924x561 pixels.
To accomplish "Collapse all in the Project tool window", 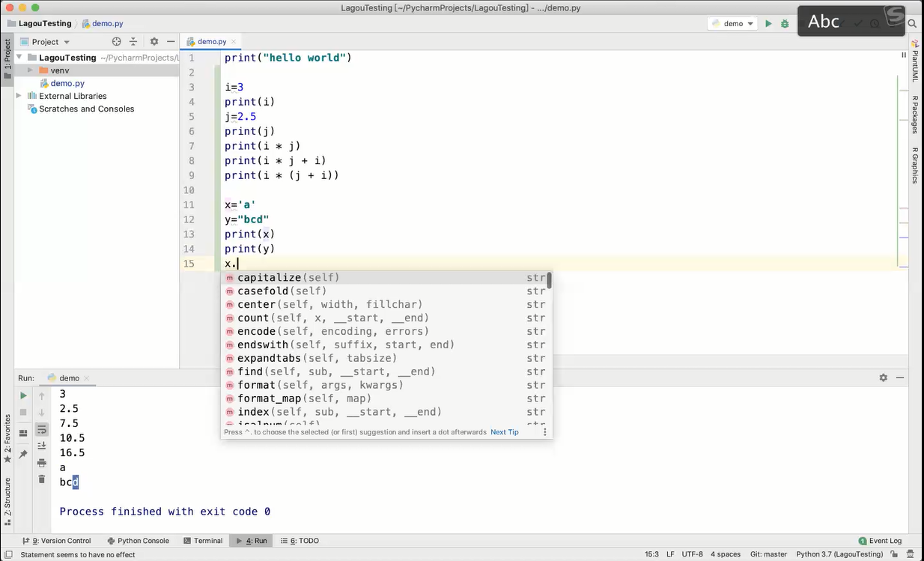I will pyautogui.click(x=133, y=42).
